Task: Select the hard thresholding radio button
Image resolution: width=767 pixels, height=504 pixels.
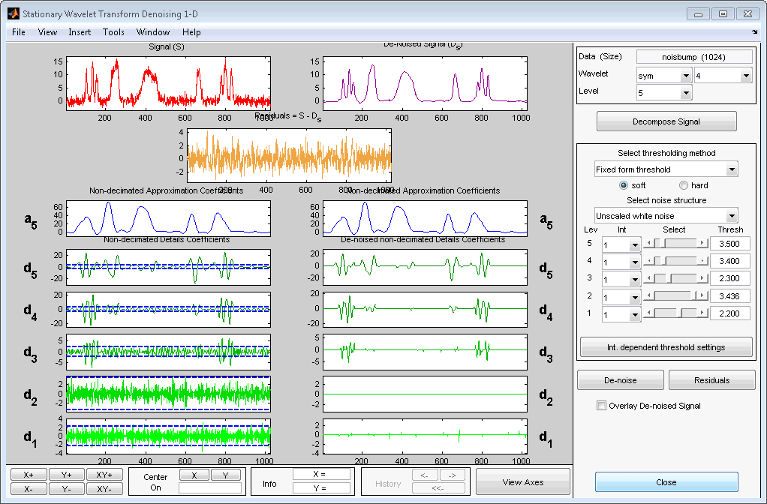Action: [x=684, y=185]
